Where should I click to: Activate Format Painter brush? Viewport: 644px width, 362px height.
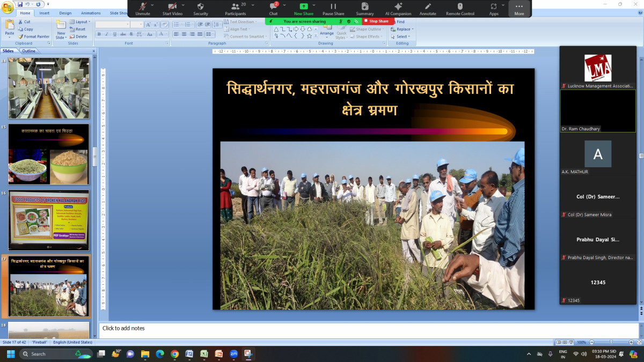click(34, 36)
